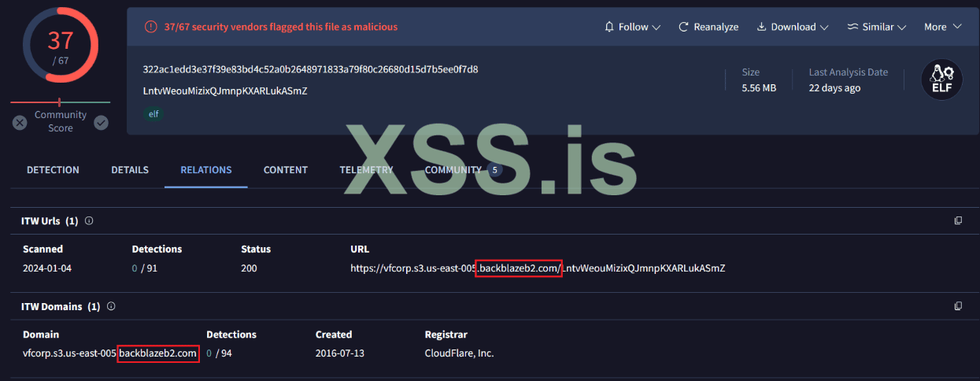Click the status value 200
980x381 pixels.
pyautogui.click(x=250, y=268)
